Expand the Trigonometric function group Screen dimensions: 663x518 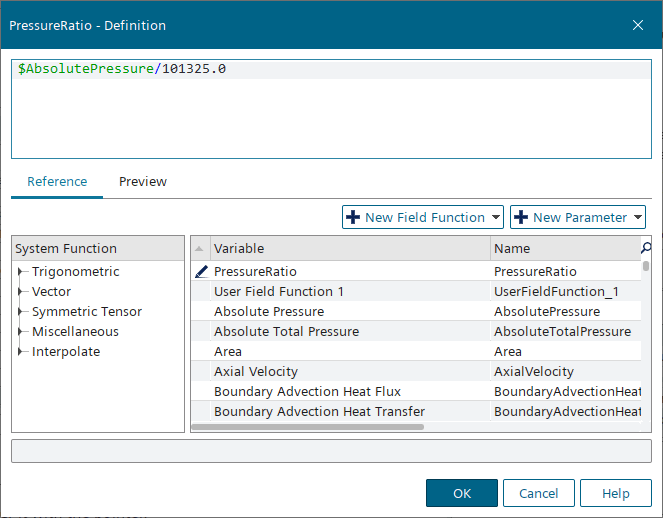tap(21, 272)
